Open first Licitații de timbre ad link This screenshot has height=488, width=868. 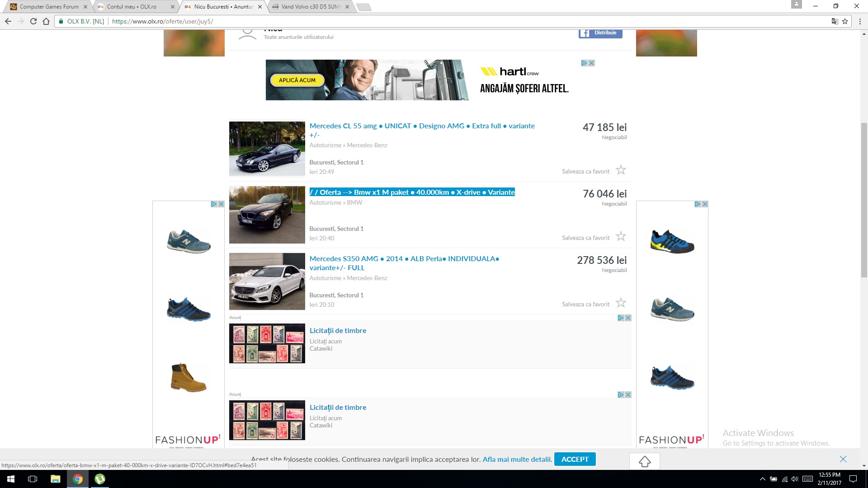point(338,330)
